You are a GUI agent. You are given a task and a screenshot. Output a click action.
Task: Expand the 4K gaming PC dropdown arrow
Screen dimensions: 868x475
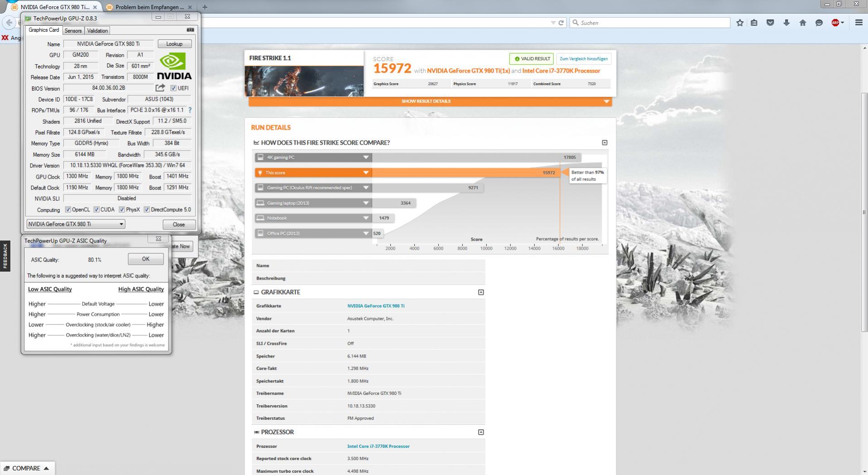(366, 157)
